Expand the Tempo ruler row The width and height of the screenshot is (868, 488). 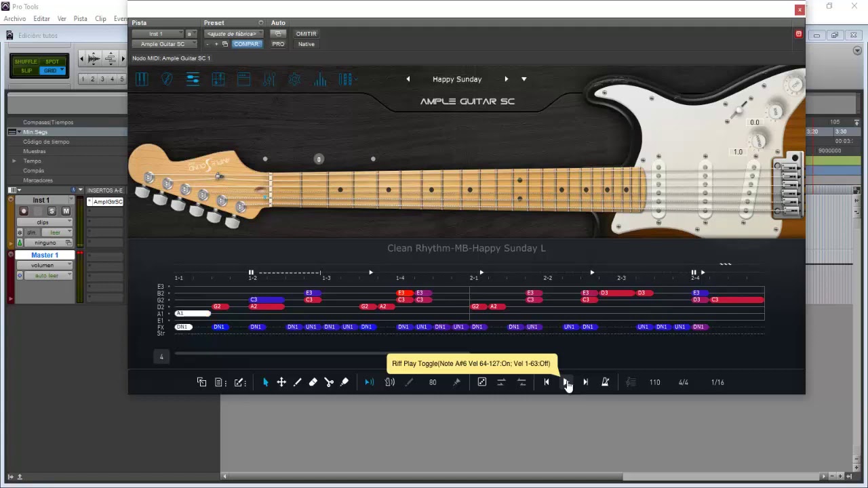pyautogui.click(x=14, y=161)
